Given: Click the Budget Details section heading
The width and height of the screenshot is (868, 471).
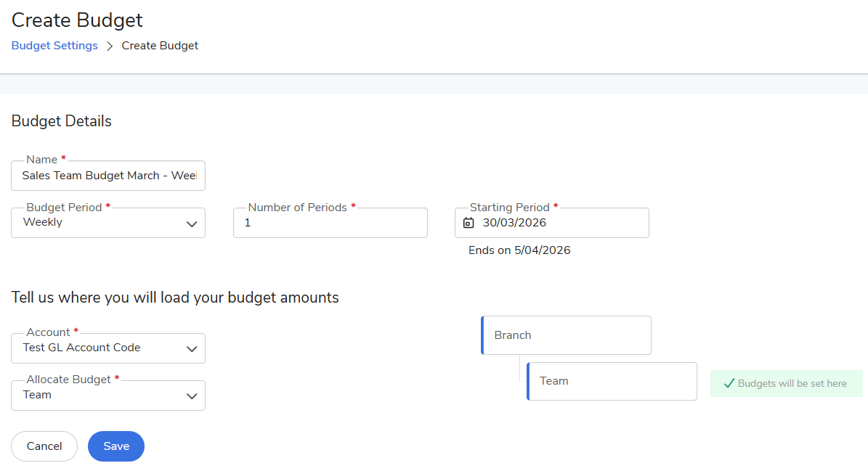Looking at the screenshot, I should click(62, 121).
